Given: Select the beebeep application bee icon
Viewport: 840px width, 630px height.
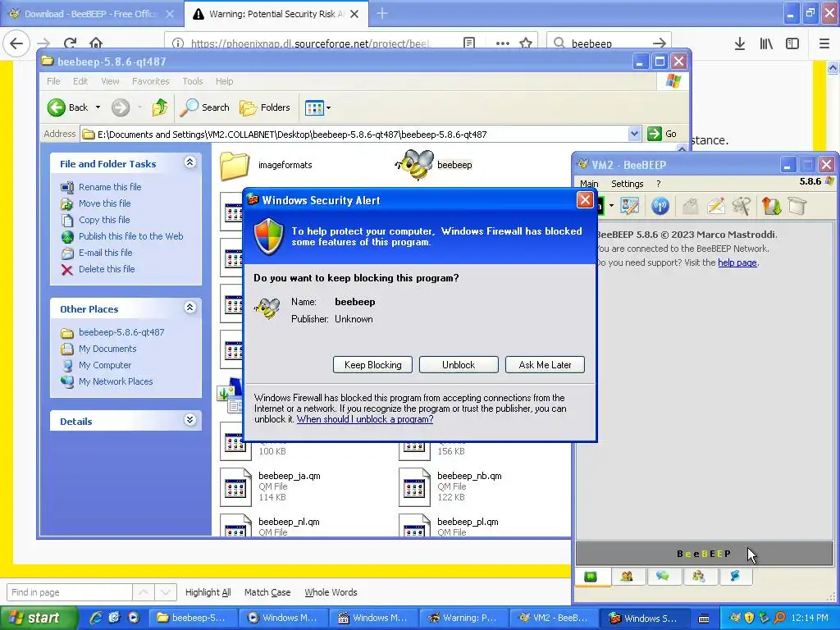Looking at the screenshot, I should pos(414,164).
